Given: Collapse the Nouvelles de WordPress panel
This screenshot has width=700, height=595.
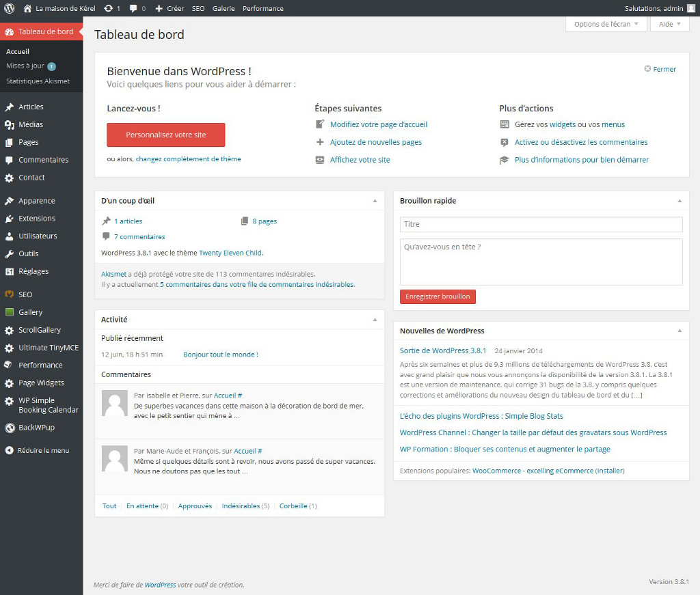Looking at the screenshot, I should tap(679, 331).
